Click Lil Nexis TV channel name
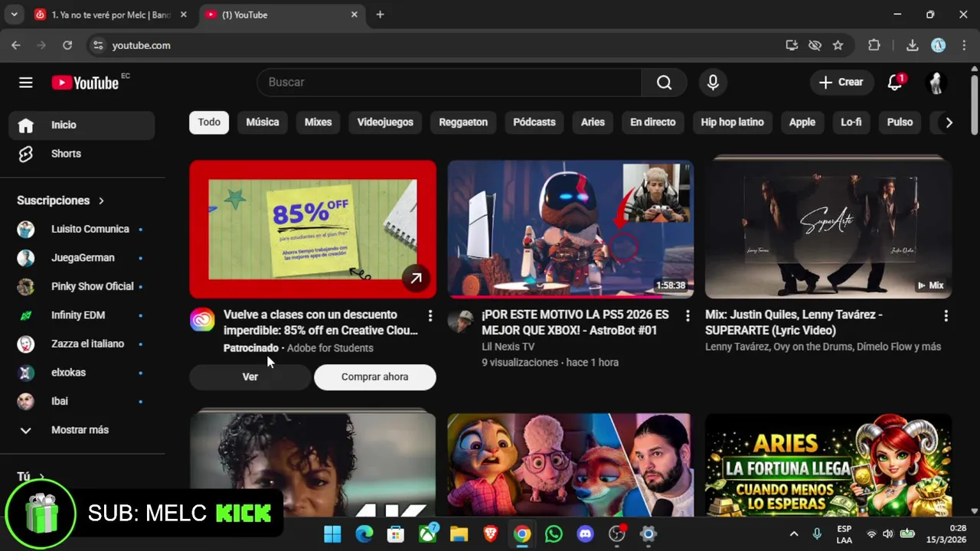980x551 pixels. (x=508, y=347)
